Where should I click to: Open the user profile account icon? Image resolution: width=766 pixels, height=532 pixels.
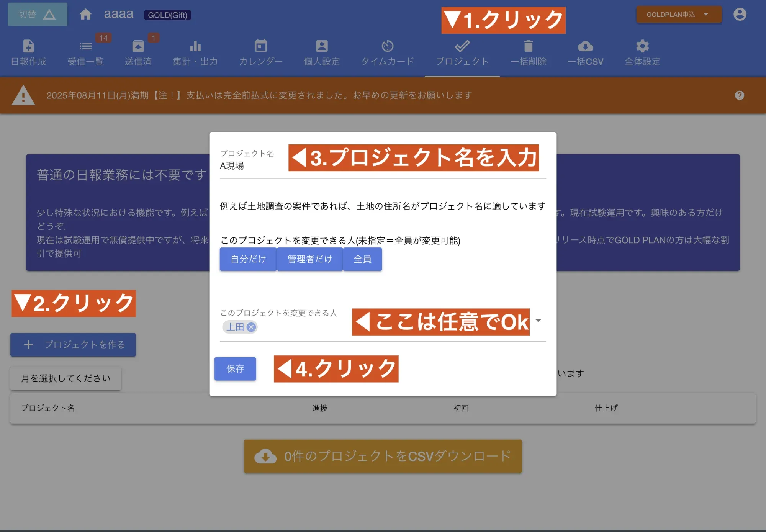point(739,14)
